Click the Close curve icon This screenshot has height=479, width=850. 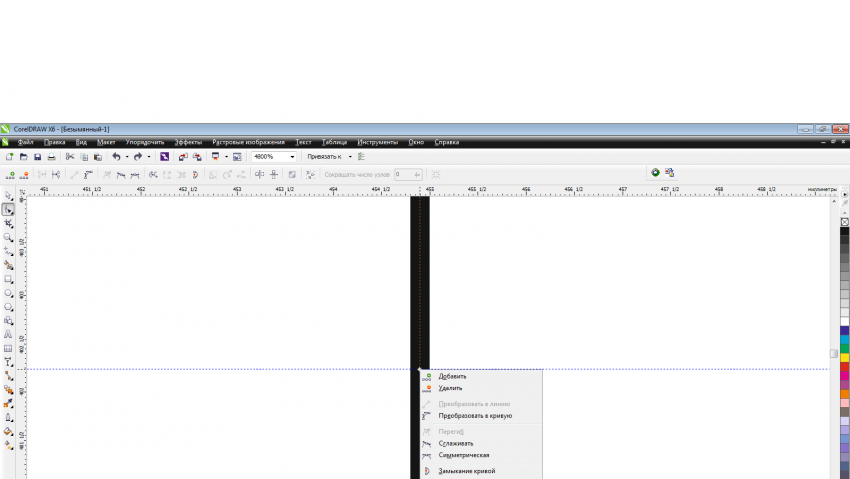click(x=195, y=174)
